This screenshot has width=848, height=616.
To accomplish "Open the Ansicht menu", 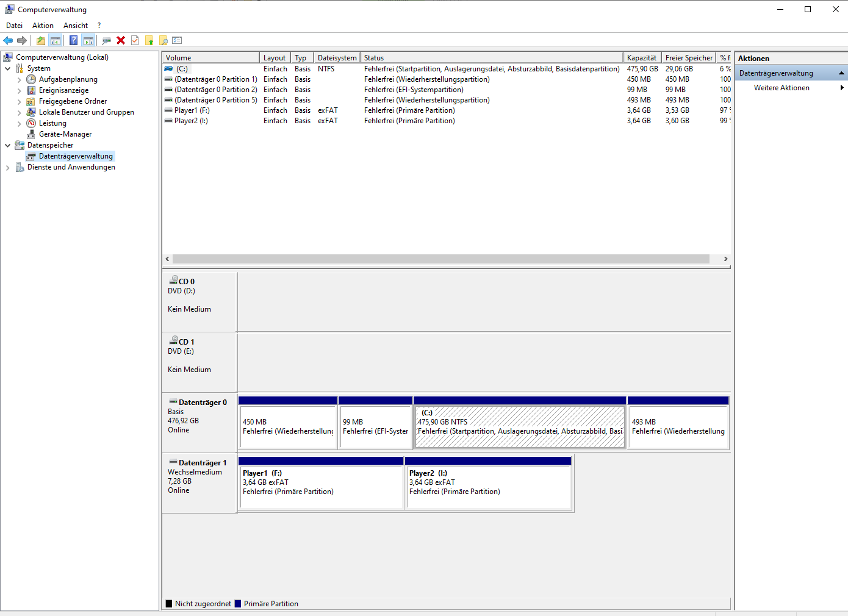I will coord(76,26).
